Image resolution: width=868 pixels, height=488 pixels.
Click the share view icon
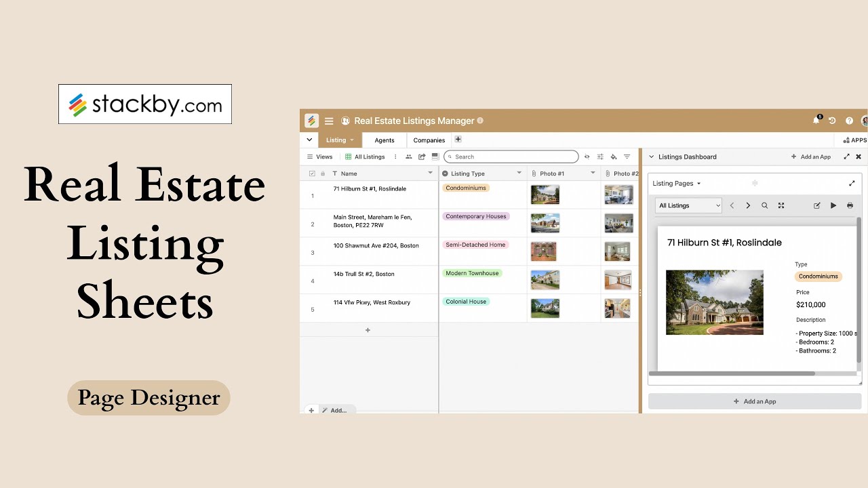[422, 157]
